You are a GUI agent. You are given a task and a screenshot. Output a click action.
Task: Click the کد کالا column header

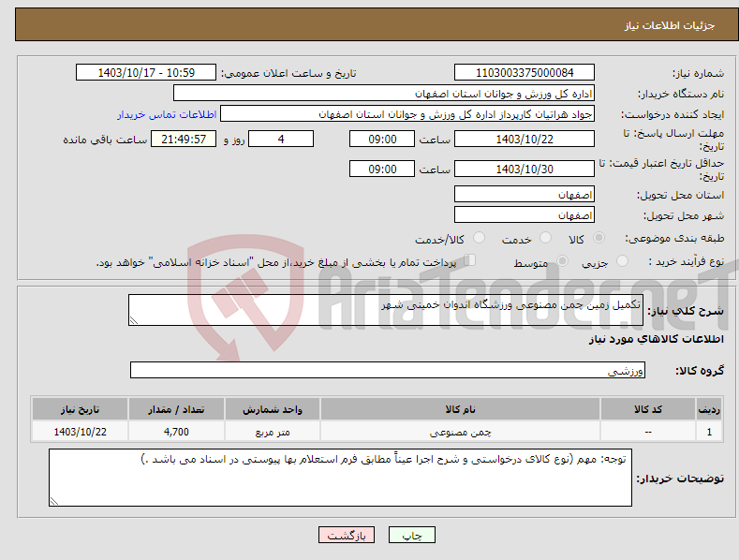[x=648, y=409]
